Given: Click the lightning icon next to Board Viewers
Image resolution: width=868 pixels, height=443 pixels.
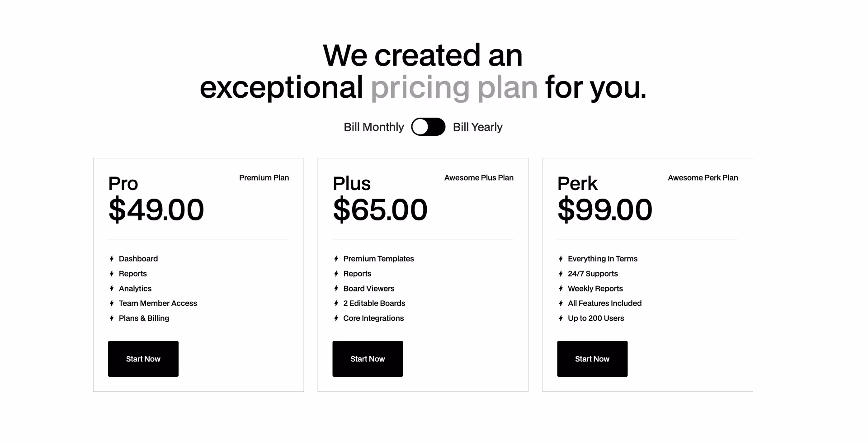Looking at the screenshot, I should click(x=336, y=288).
